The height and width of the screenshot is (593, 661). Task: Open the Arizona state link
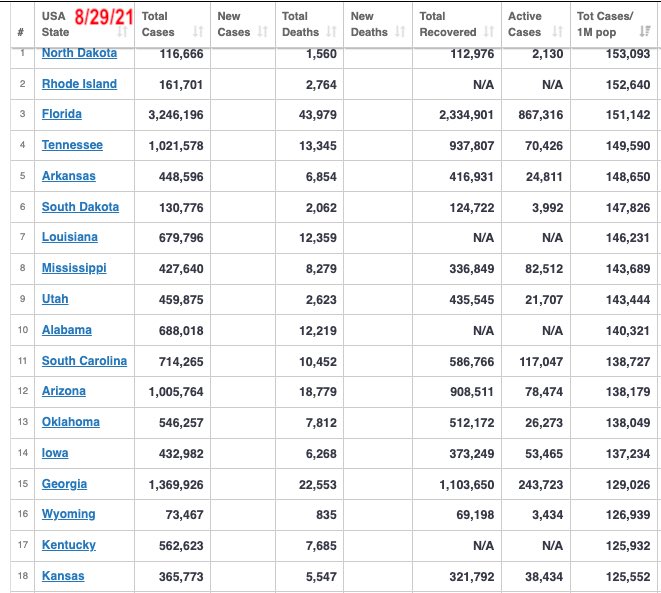click(64, 391)
